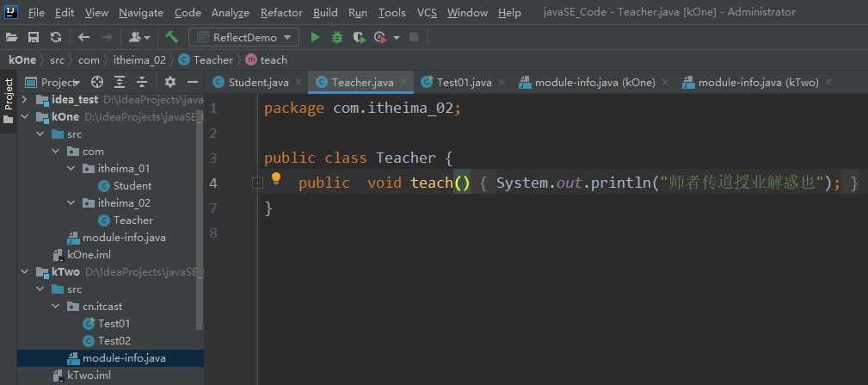
Task: Expand all tree nodes icon
Action: [120, 83]
